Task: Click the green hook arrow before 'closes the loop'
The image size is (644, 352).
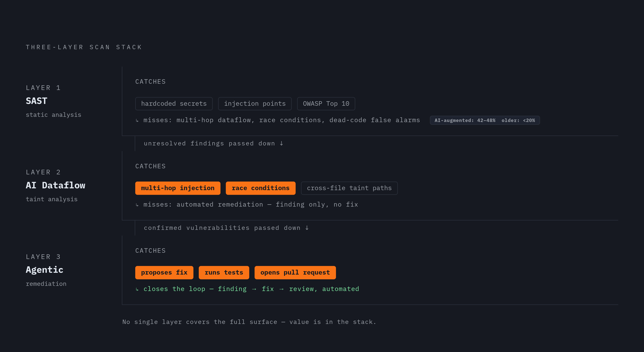Action: [x=137, y=290]
